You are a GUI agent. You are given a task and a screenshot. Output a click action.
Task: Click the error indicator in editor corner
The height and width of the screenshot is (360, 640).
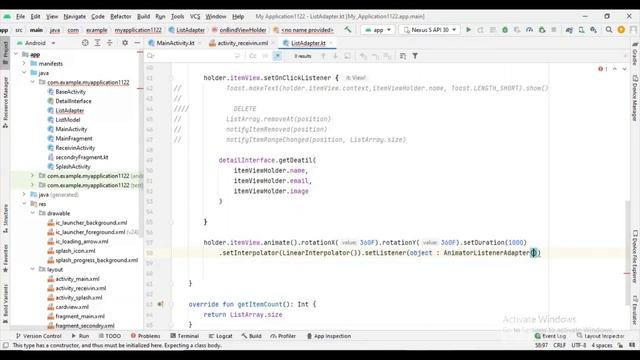[x=602, y=69]
